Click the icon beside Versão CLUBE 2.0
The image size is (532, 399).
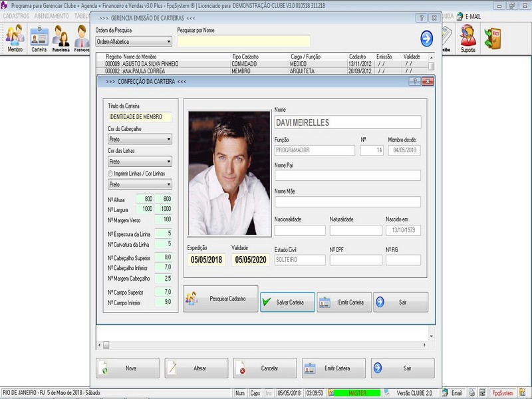coord(388,392)
